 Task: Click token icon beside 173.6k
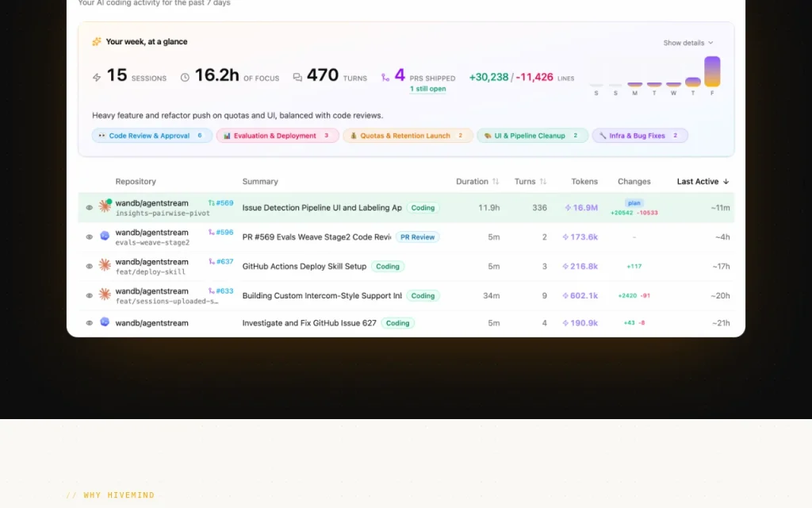coord(565,237)
